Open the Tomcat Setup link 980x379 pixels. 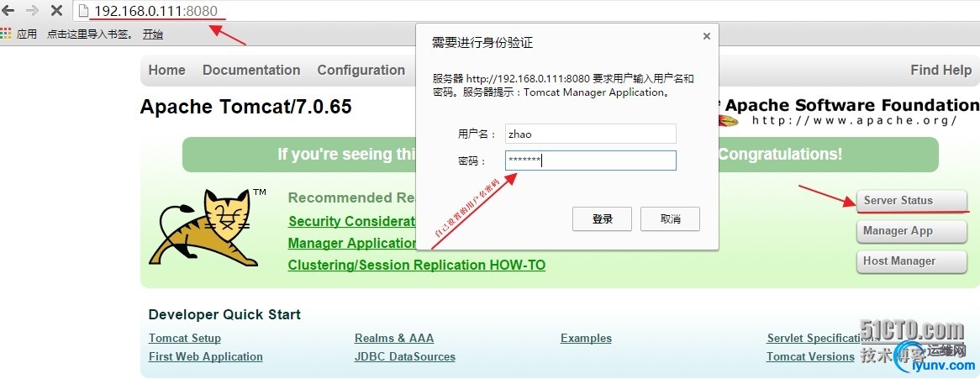(184, 339)
